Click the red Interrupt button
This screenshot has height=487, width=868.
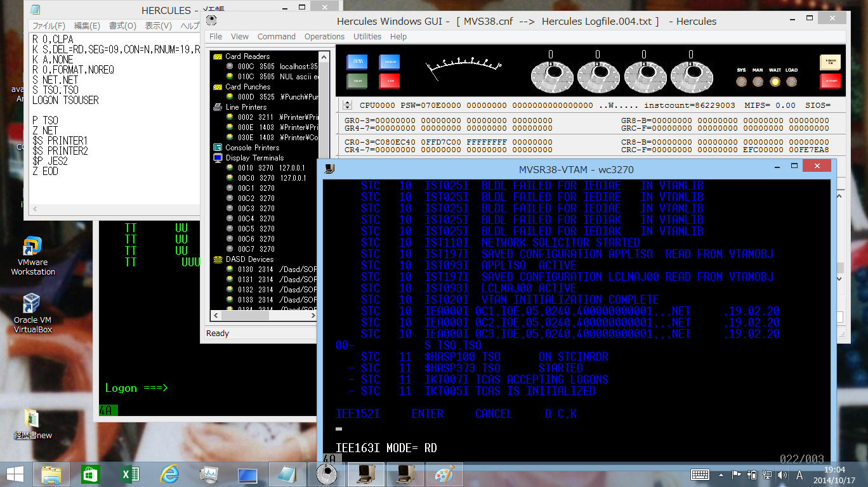(830, 81)
